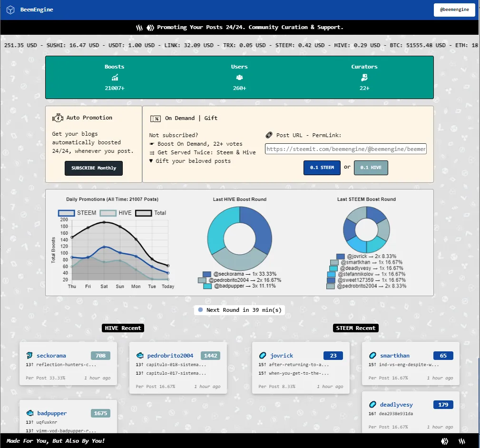Open capitulo-018-sistema... post link
480x448 pixels.
[x=176, y=365]
